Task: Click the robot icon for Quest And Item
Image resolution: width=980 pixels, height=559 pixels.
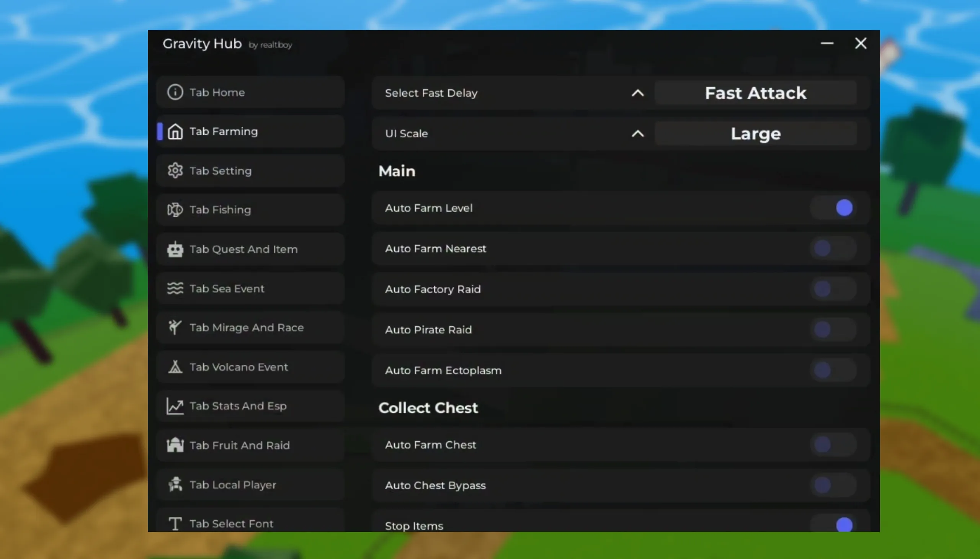Action: [175, 249]
